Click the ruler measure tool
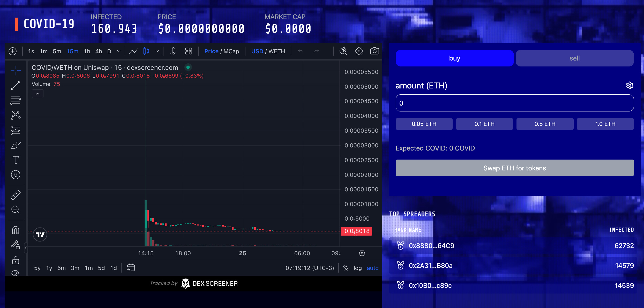Screen dimensions: 644x308 point(16,195)
